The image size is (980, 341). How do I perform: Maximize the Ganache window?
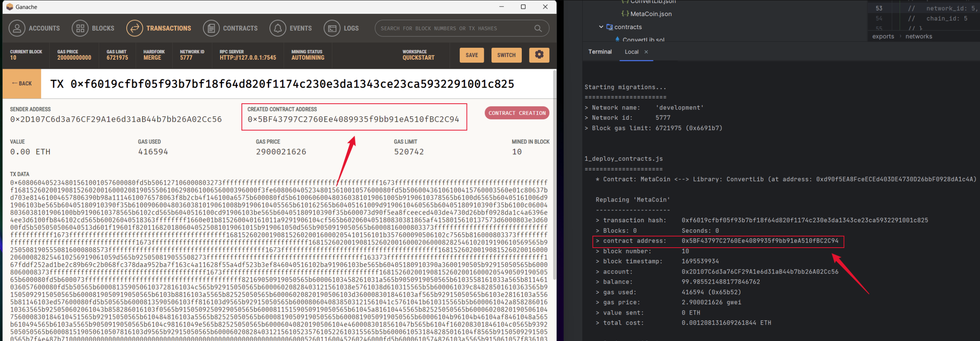click(523, 7)
